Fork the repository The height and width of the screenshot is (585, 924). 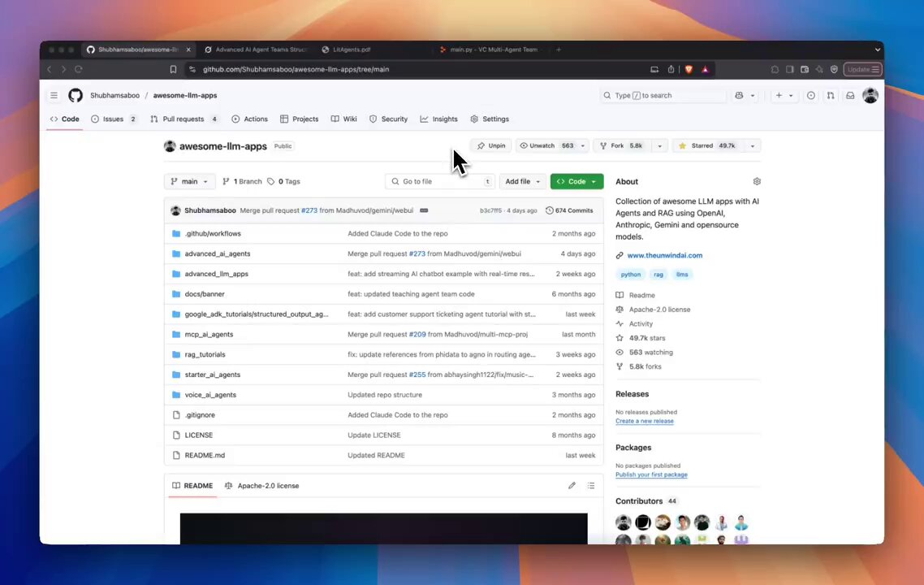tap(622, 145)
